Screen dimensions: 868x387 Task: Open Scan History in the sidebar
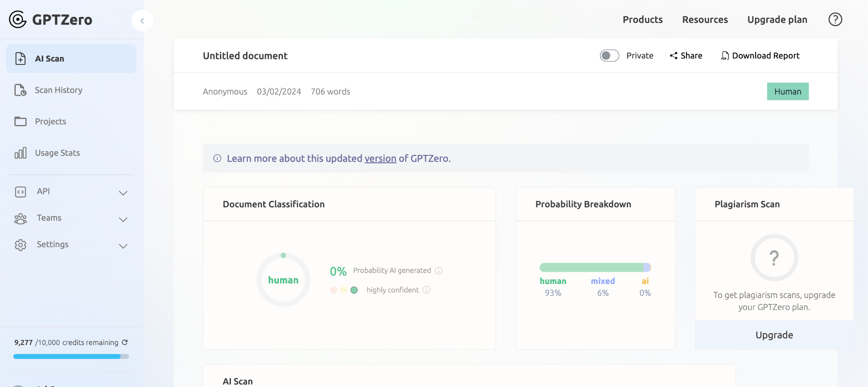[x=58, y=90]
